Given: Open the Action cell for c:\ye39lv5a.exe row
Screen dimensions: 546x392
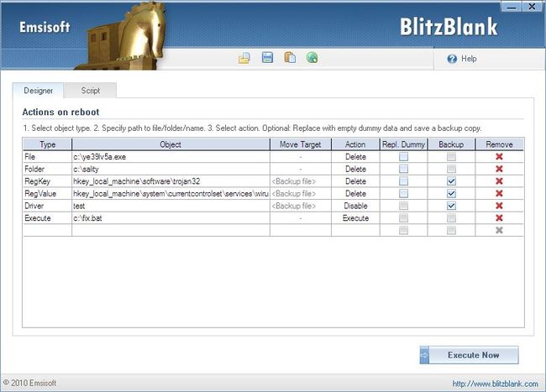Looking at the screenshot, I should coord(355,156).
